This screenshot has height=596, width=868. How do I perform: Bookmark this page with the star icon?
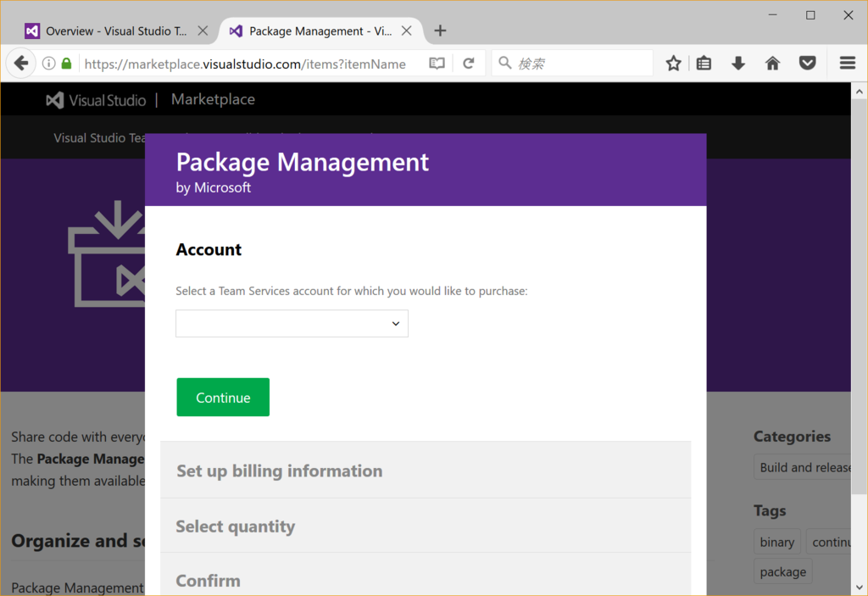[x=673, y=63]
